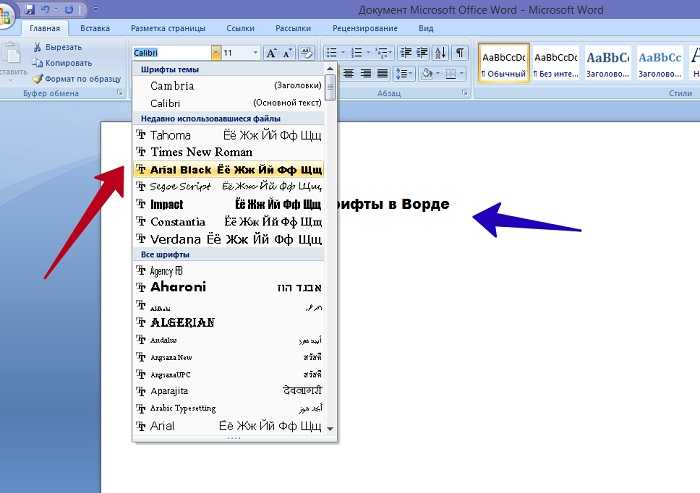The height and width of the screenshot is (493, 700).
Task: Select Verdana font
Action: coord(229,239)
